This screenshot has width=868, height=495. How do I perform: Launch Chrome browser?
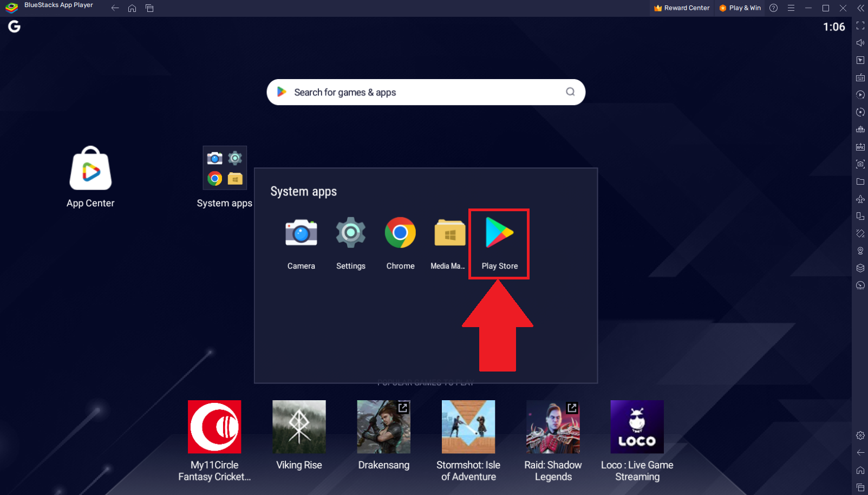400,243
